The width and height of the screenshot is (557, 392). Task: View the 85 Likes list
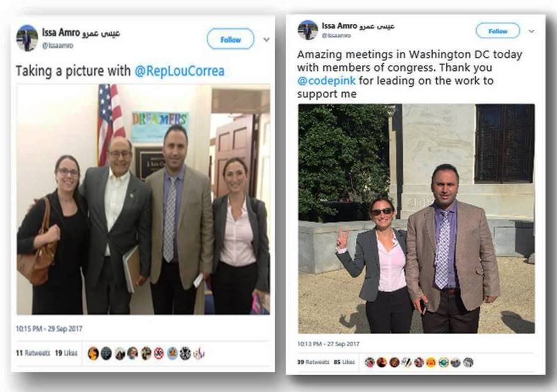pyautogui.click(x=344, y=362)
